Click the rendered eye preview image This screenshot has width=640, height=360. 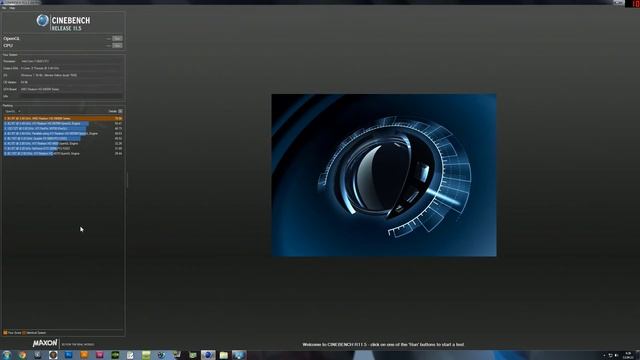[x=384, y=175]
